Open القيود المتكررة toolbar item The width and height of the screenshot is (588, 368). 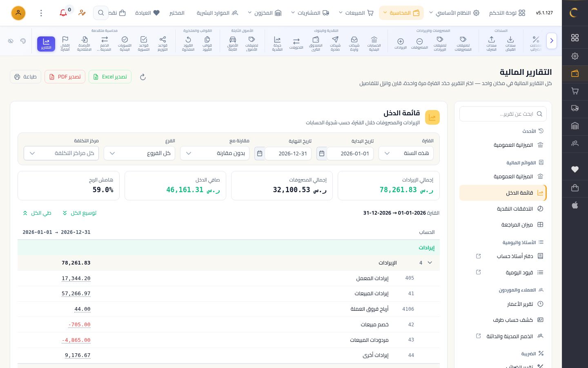point(188,44)
